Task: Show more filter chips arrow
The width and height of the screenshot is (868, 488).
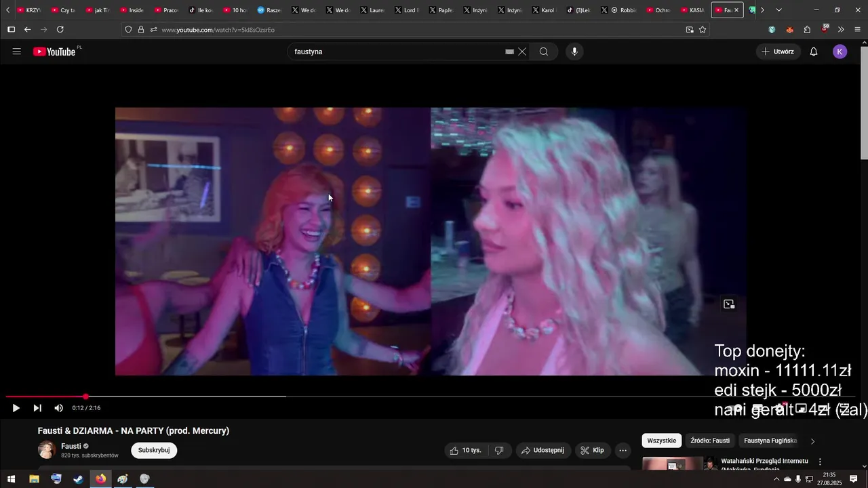Action: 812,441
